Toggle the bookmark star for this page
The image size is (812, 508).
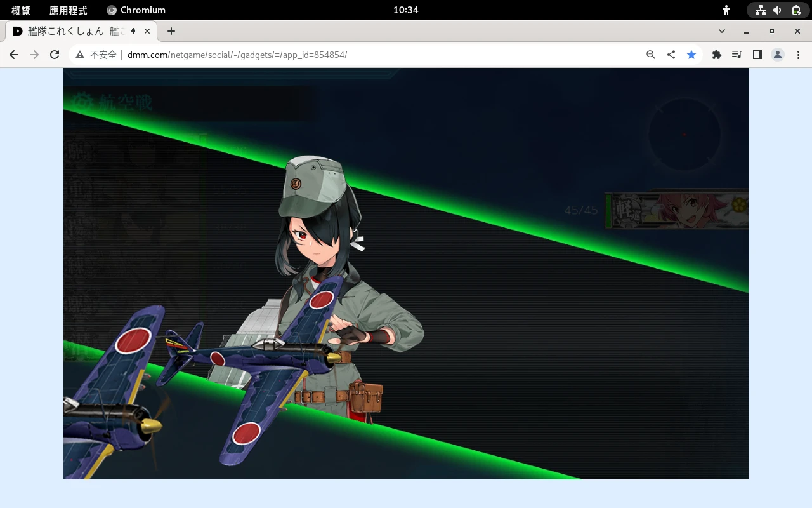(691, 55)
